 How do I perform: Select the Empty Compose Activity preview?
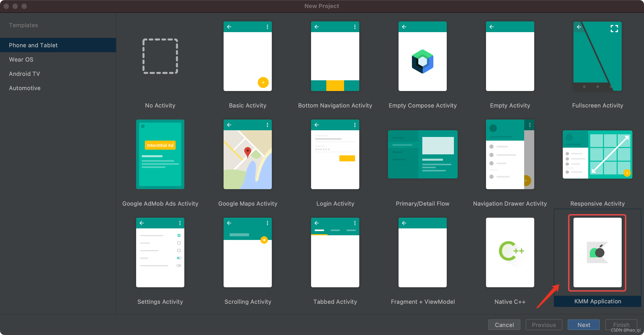point(422,56)
